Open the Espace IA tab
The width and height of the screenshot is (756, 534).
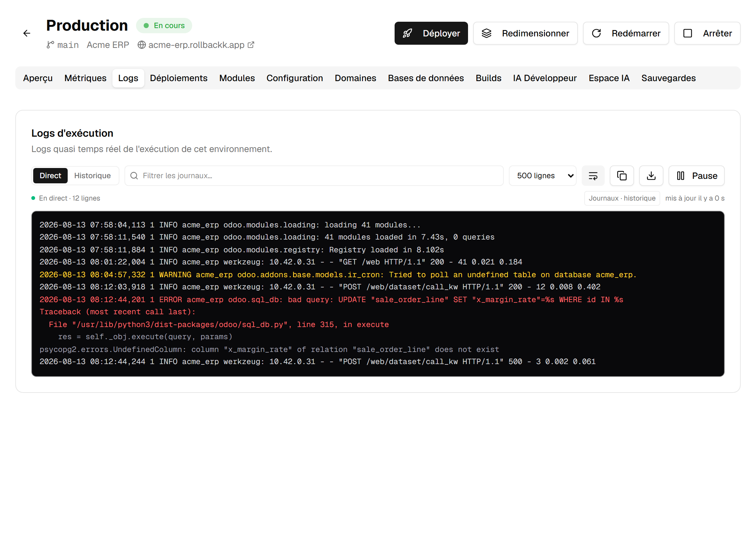609,78
